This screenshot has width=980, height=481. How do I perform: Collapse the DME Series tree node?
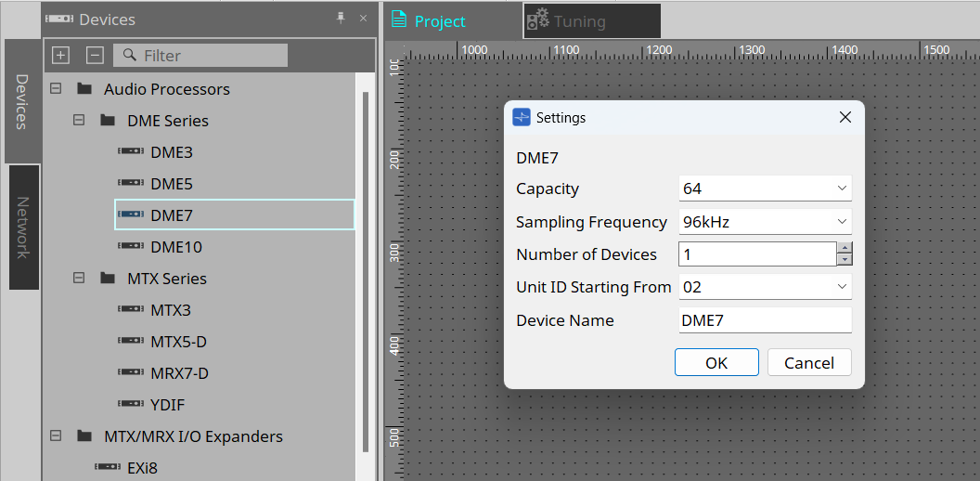click(79, 120)
